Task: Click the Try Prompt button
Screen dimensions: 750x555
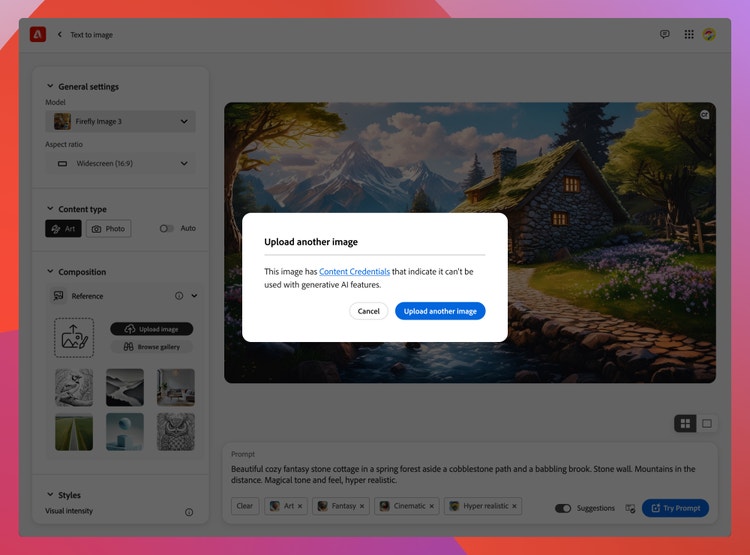Action: tap(675, 508)
